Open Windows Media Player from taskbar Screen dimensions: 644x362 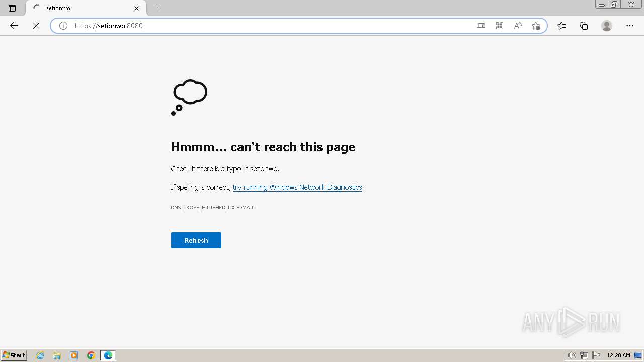pyautogui.click(x=74, y=355)
